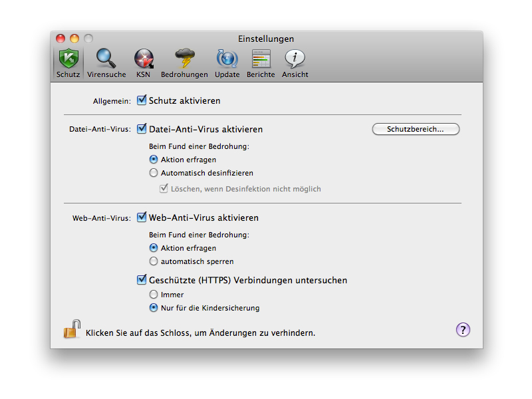Image resolution: width=532 pixels, height=399 pixels.
Task: Click the Berichte toolbar label
Action: [x=261, y=74]
